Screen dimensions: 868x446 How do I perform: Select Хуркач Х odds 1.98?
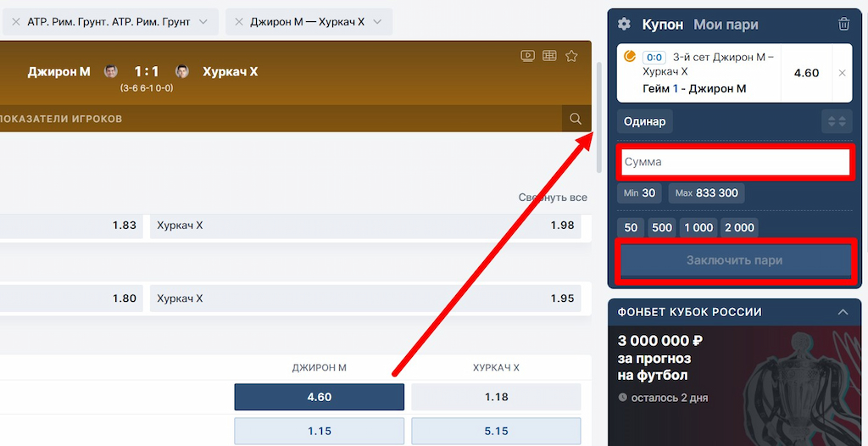365,226
